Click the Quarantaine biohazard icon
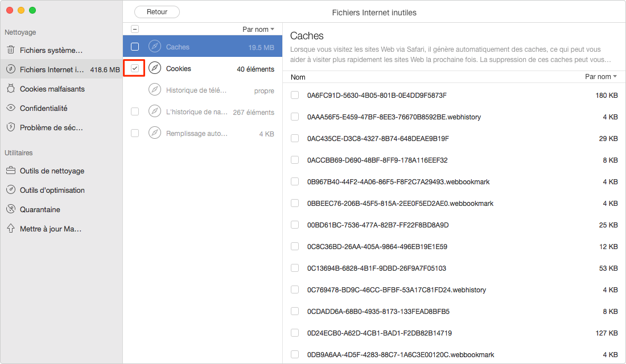This screenshot has width=626, height=364. point(11,209)
